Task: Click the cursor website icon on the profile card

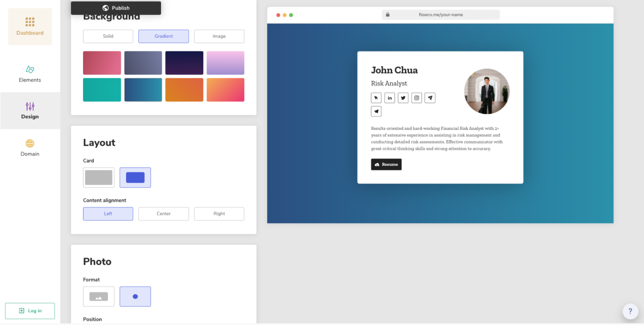Action: pos(376,98)
